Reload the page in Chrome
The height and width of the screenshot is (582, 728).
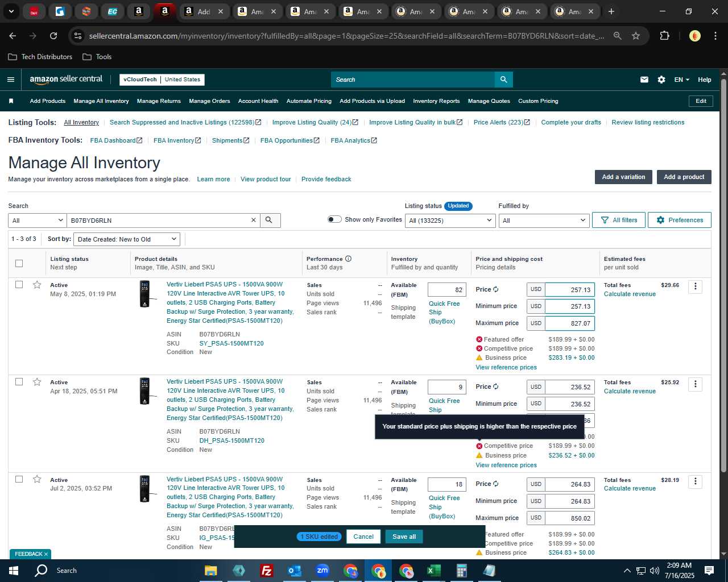pyautogui.click(x=53, y=36)
